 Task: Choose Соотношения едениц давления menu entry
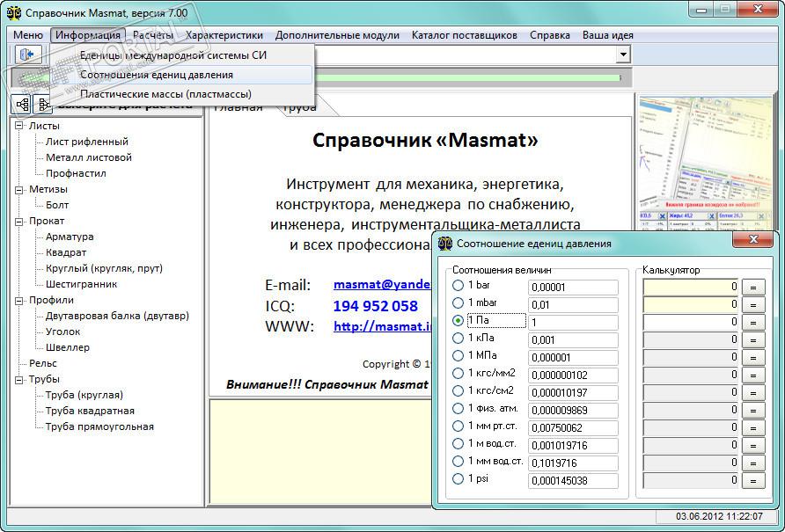click(182, 75)
